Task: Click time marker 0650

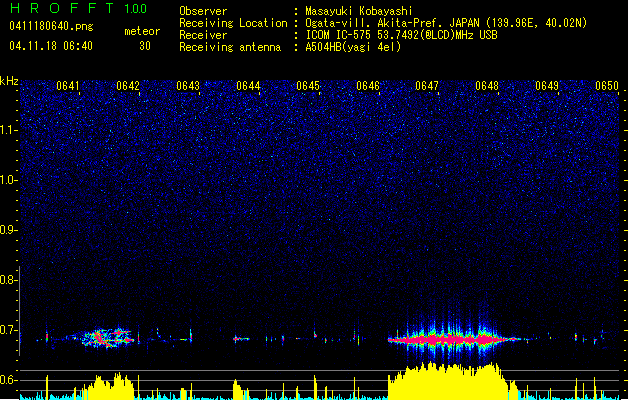Action: coord(607,86)
